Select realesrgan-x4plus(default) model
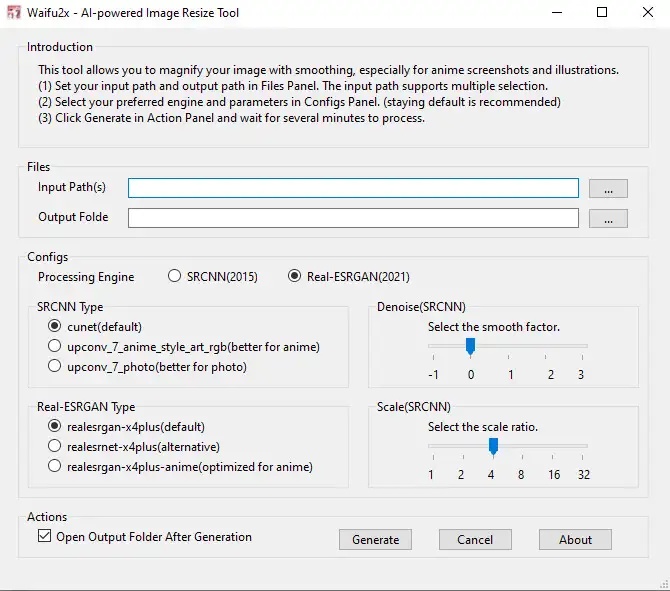The image size is (670, 591). coord(56,427)
